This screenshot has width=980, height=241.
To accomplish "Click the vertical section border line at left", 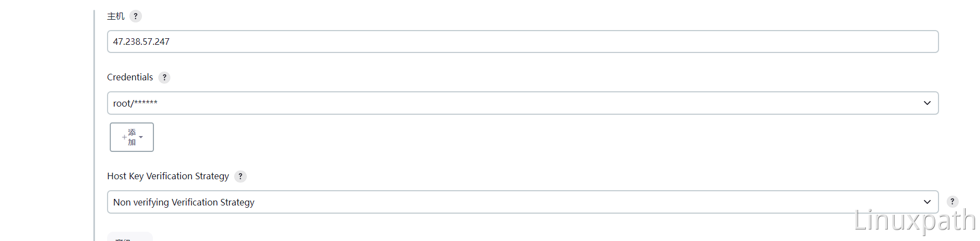I will click(94, 126).
